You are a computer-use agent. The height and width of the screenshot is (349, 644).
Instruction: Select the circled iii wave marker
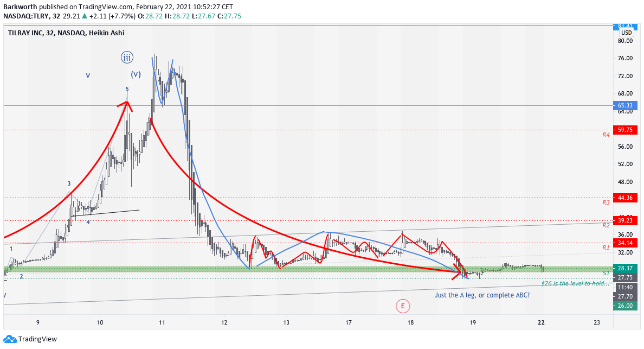(127, 58)
